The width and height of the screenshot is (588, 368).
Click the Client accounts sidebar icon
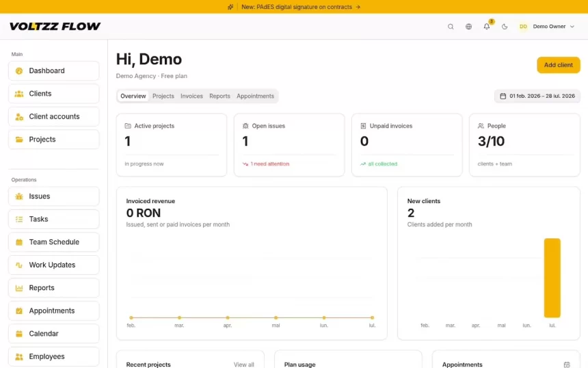coord(19,117)
